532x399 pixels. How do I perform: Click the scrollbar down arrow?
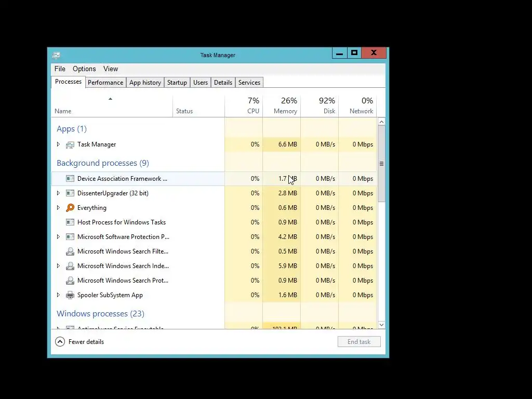point(381,325)
